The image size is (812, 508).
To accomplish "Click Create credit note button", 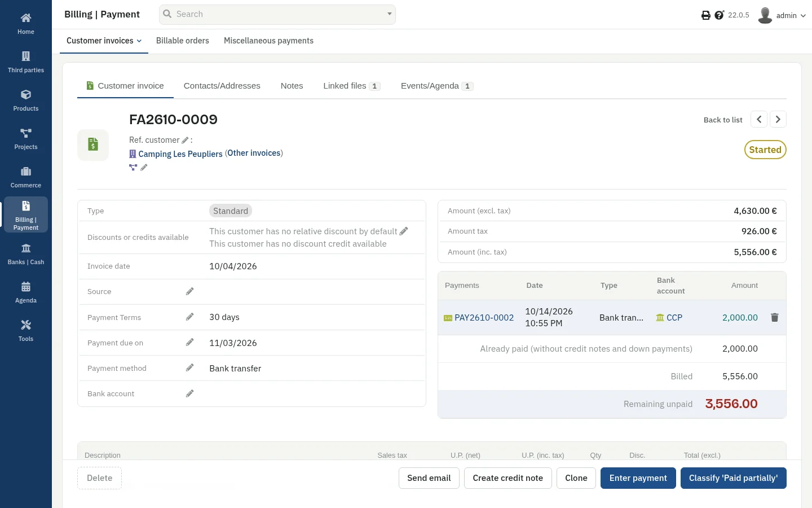I will 508,478.
